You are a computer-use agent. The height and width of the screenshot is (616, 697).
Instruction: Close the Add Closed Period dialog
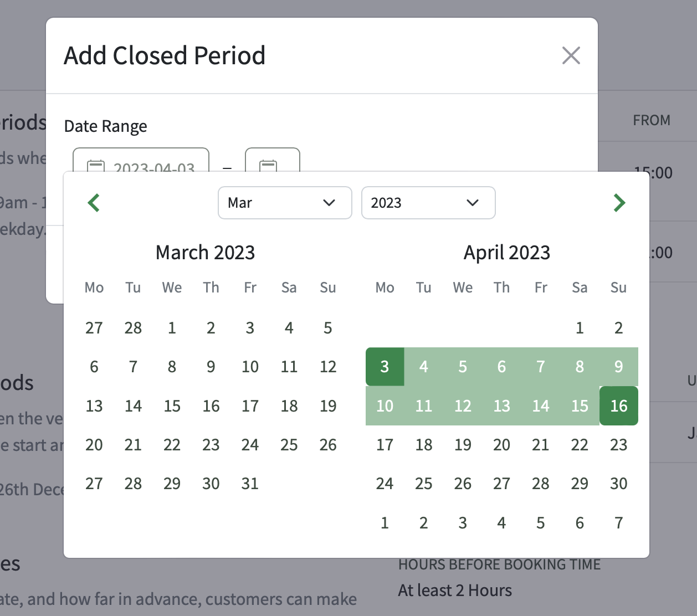571,55
